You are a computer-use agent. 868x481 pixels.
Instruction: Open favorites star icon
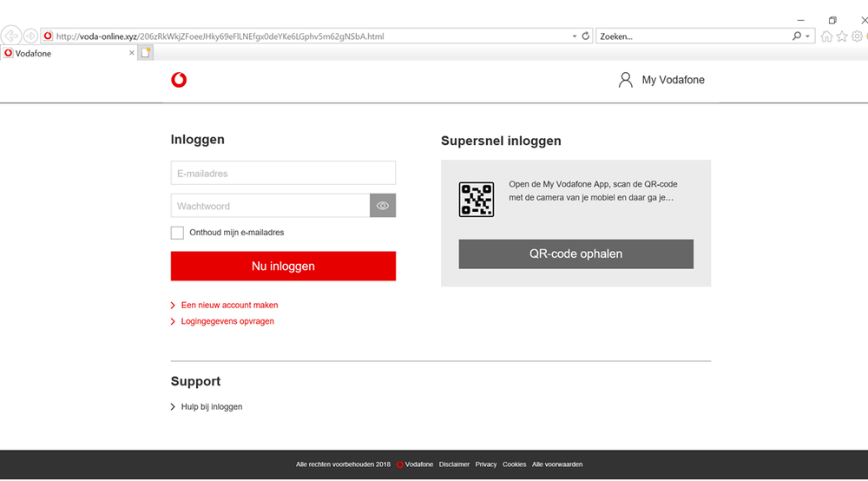[842, 36]
